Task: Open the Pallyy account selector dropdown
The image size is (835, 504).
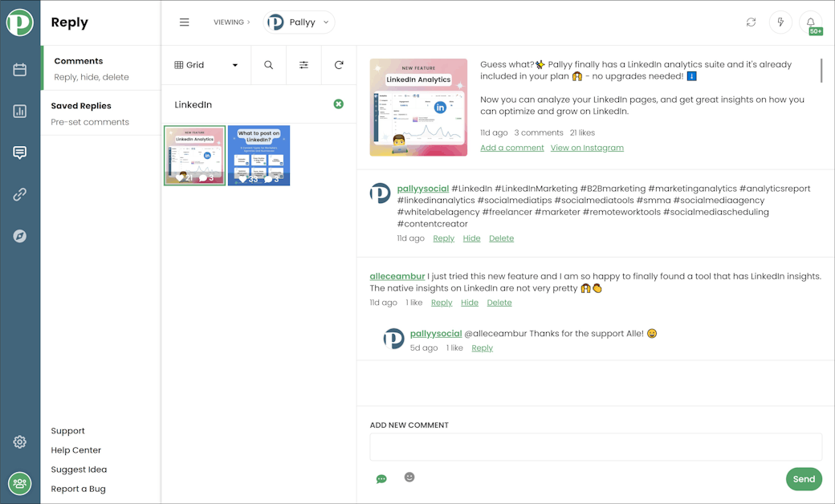Action: 299,22
